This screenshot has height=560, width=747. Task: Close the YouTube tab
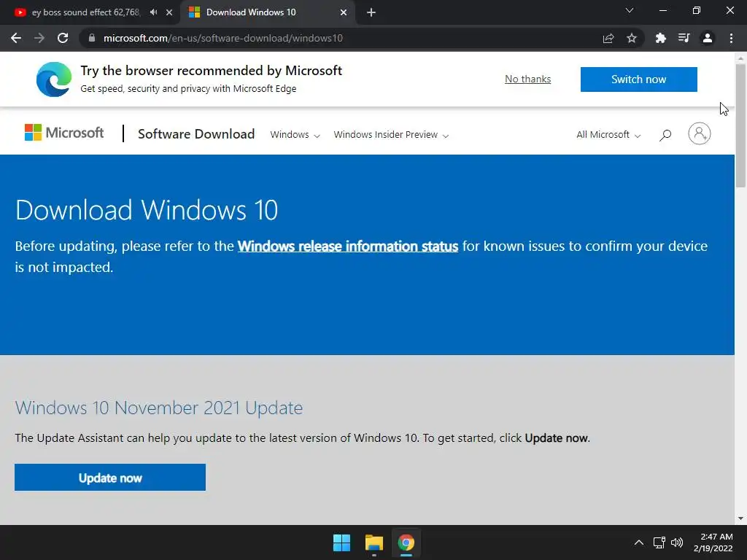pos(169,12)
